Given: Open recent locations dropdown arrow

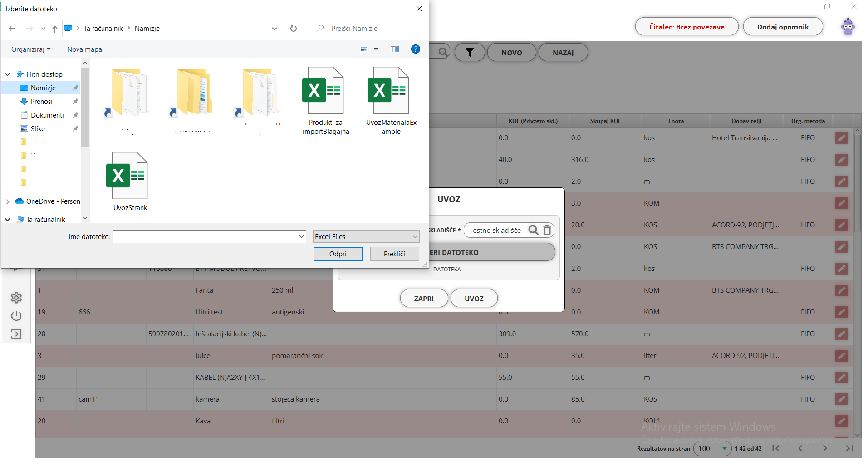Looking at the screenshot, I should coord(43,29).
